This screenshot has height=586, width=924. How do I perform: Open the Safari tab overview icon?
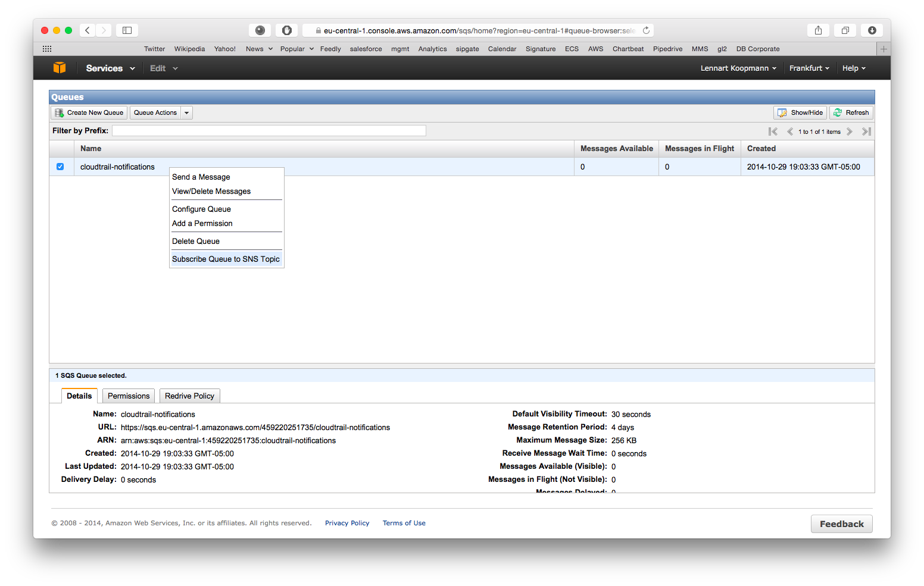click(x=845, y=30)
